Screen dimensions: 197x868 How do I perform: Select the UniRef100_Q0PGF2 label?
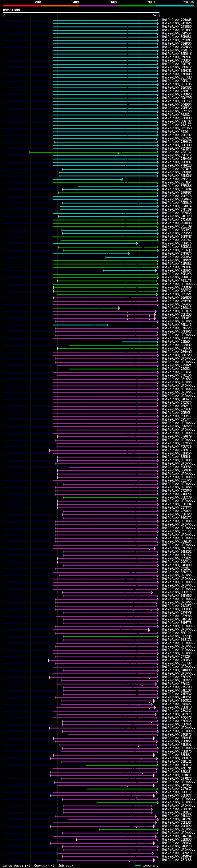tap(177, 67)
